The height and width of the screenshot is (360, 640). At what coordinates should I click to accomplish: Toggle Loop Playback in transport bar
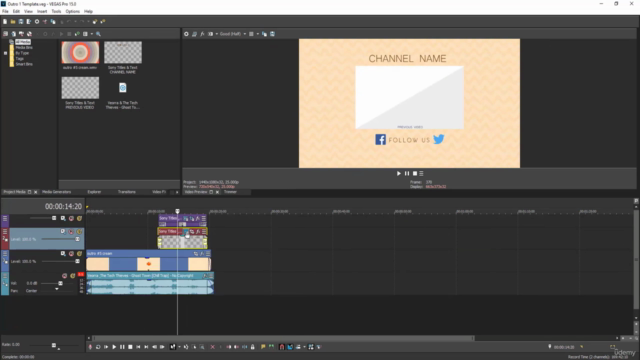tap(98, 347)
